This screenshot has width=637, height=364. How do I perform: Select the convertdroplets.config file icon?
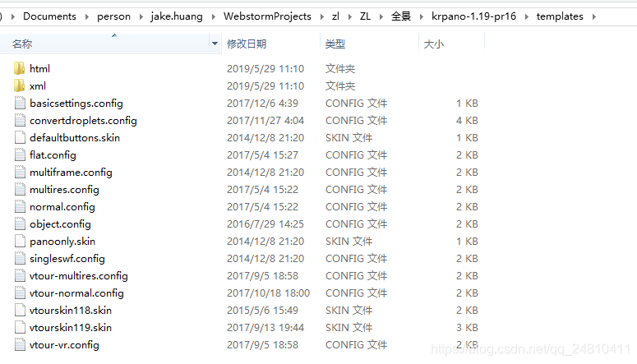(20, 120)
